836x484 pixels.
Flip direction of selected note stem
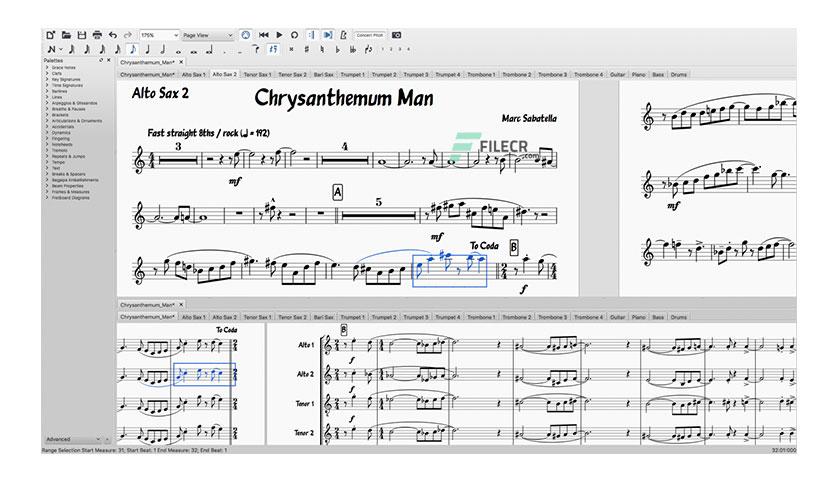tap(368, 50)
